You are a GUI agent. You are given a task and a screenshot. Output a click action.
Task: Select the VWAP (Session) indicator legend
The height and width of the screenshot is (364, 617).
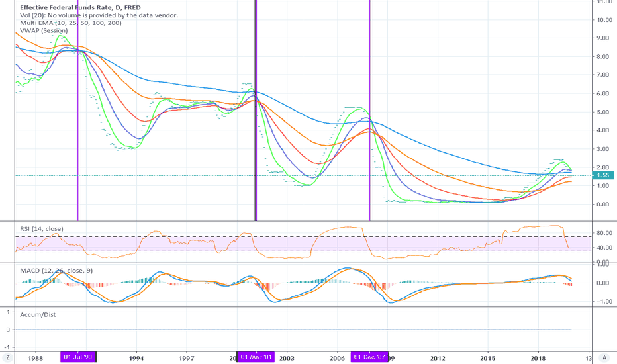pos(44,30)
